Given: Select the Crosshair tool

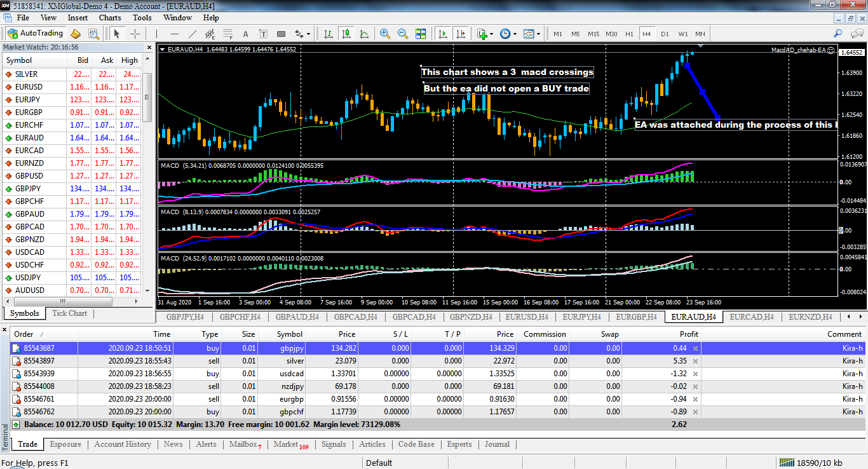Looking at the screenshot, I should click(135, 34).
